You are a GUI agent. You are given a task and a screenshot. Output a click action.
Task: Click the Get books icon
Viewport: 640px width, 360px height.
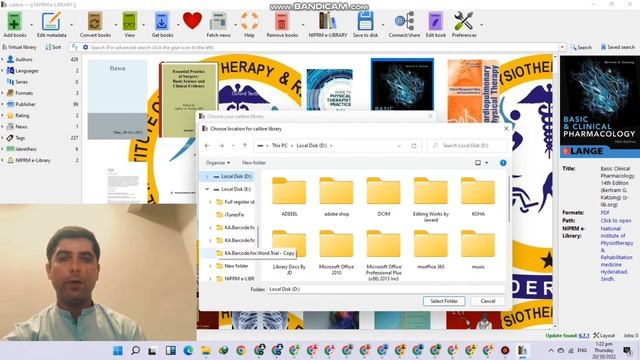point(162,21)
